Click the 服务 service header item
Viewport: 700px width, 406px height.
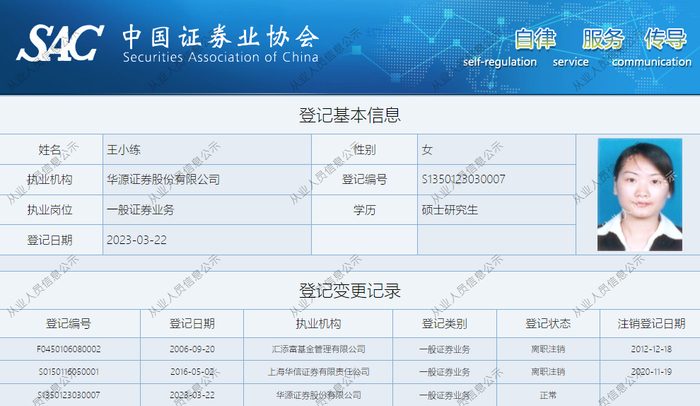603,47
